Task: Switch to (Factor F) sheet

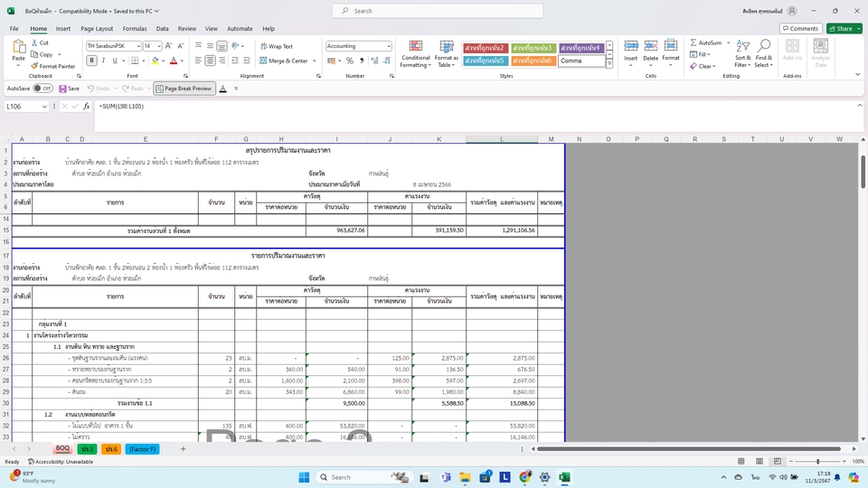Action: click(x=142, y=449)
